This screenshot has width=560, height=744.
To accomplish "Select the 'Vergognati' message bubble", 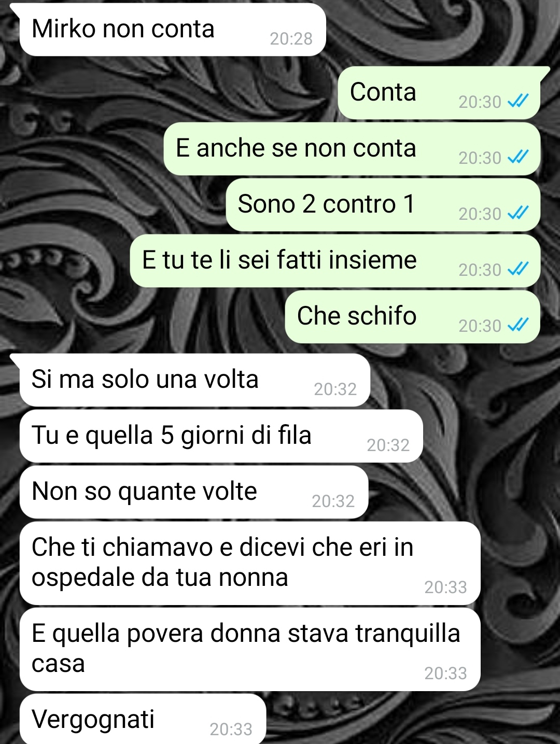I will pos(143,720).
